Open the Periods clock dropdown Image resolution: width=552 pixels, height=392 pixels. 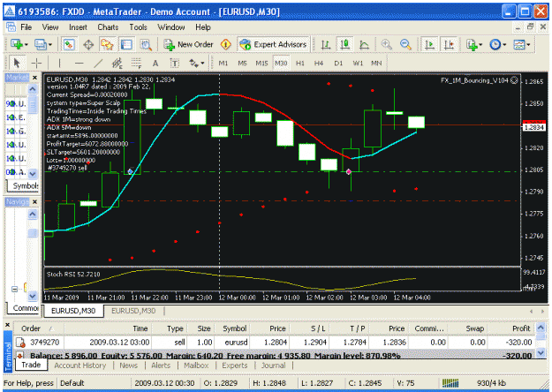498,45
